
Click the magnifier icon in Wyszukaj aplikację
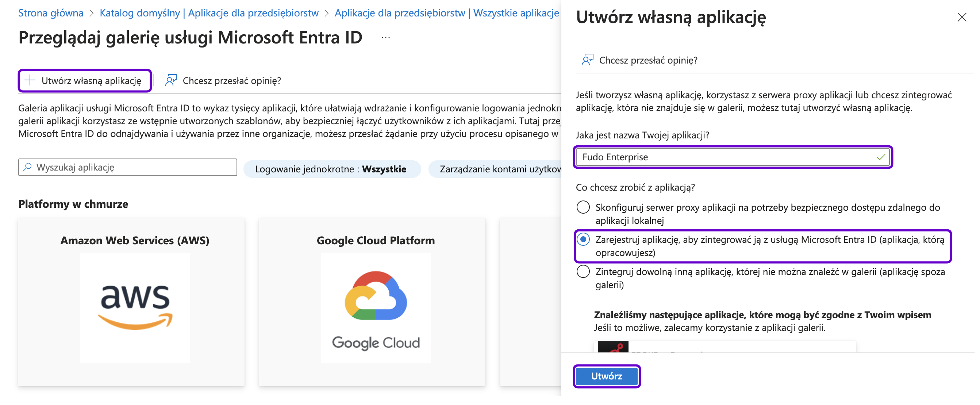tap(27, 168)
